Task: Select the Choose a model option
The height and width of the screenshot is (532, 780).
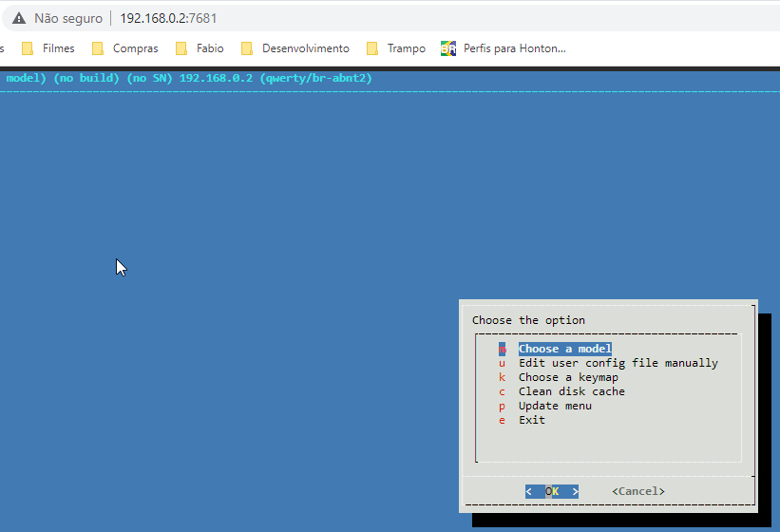Action: tap(564, 349)
